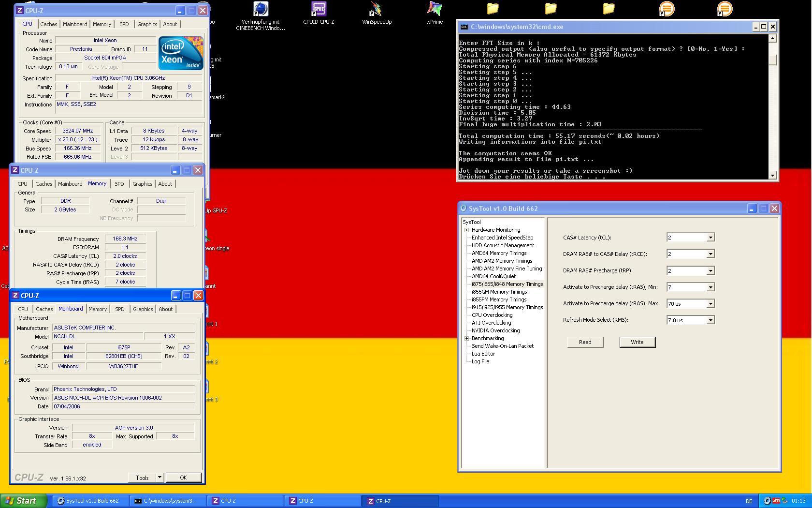Click the Read button in SysTool
The height and width of the screenshot is (508, 812).
585,342
